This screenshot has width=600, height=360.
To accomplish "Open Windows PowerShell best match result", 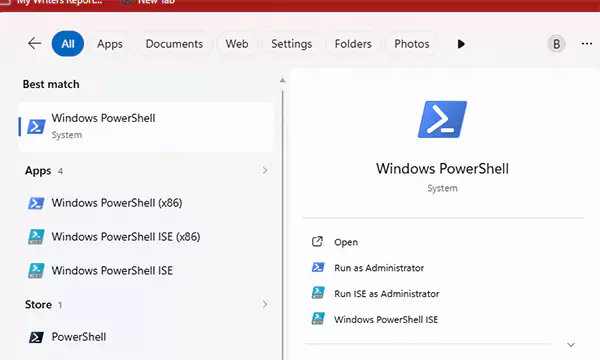I will pos(146,127).
